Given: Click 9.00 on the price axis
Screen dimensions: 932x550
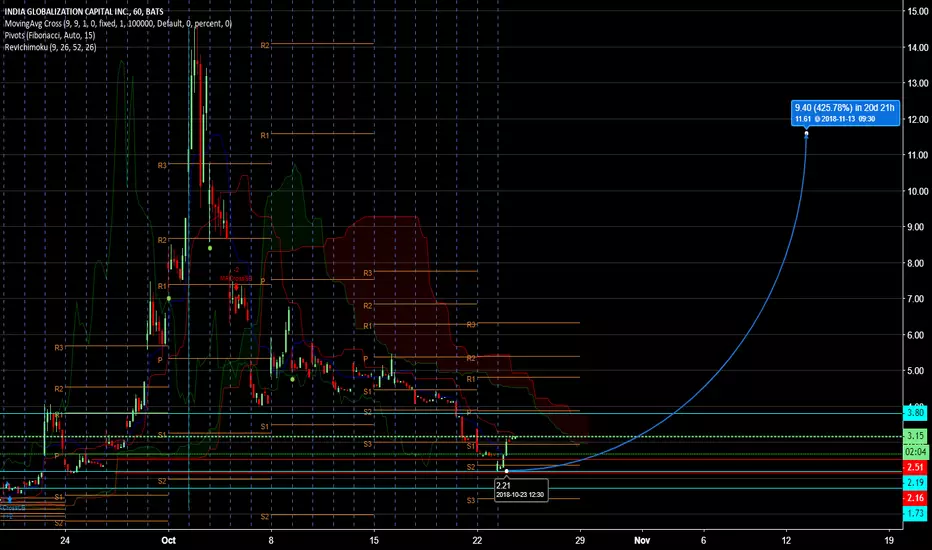Looking at the screenshot, I should pos(918,227).
